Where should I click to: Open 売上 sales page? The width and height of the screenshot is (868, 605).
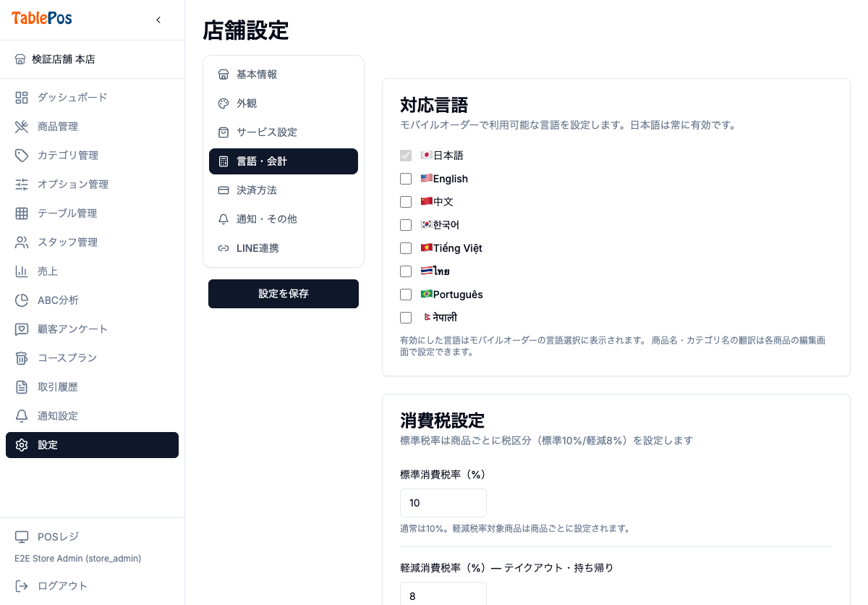pos(92,271)
